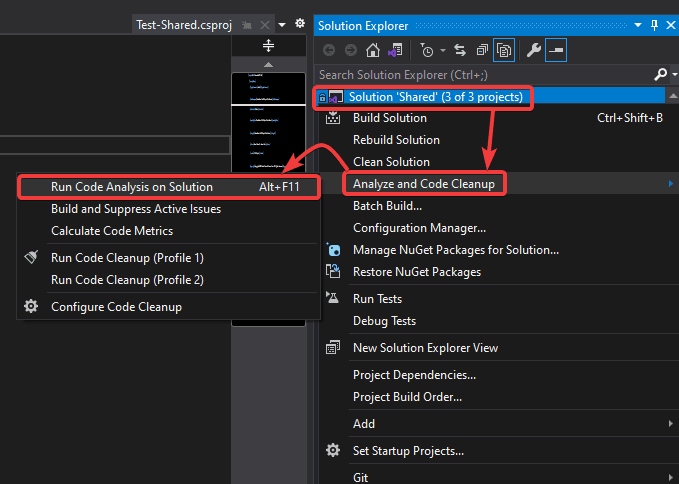Viewport: 679px width, 484px height.
Task: Click the Configure Code Cleanup gear icon
Action: coord(31,306)
